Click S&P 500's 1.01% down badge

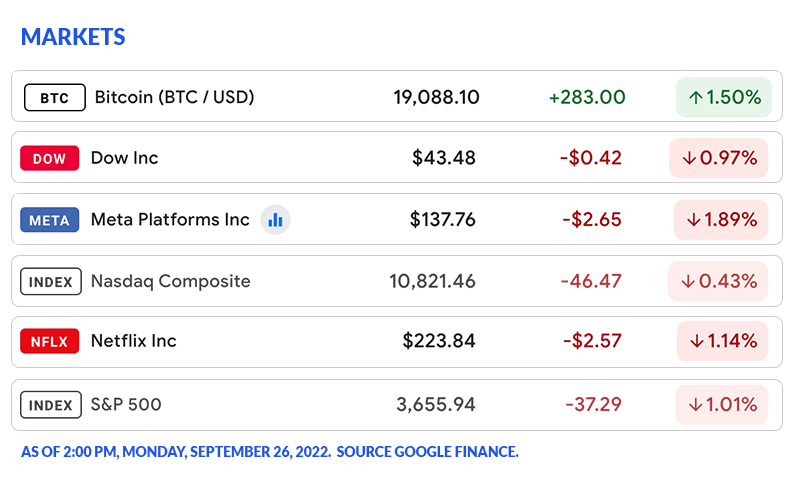(722, 405)
